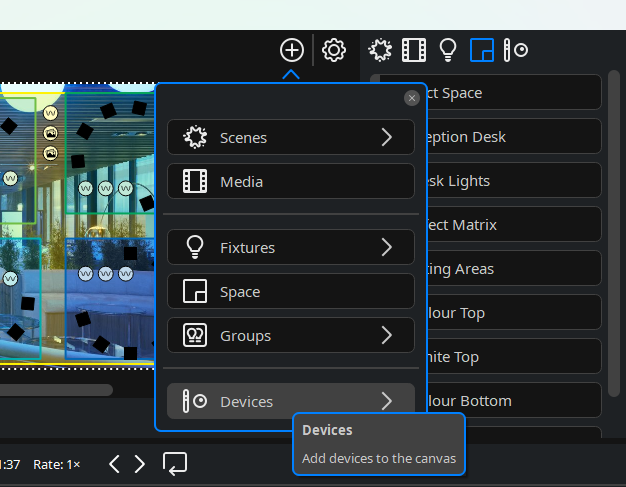Select the Media film filter icon
The height and width of the screenshot is (487, 626).
tap(413, 49)
